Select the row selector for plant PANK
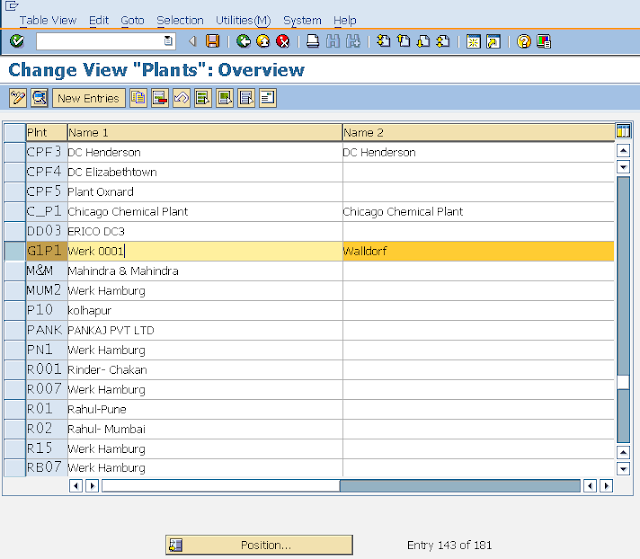Image resolution: width=640 pixels, height=559 pixels. coord(15,330)
